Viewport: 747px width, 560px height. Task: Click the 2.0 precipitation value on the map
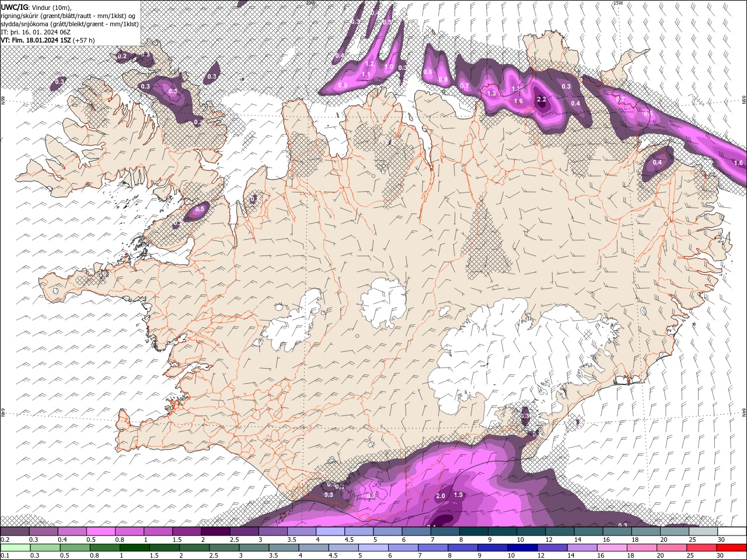tap(441, 496)
